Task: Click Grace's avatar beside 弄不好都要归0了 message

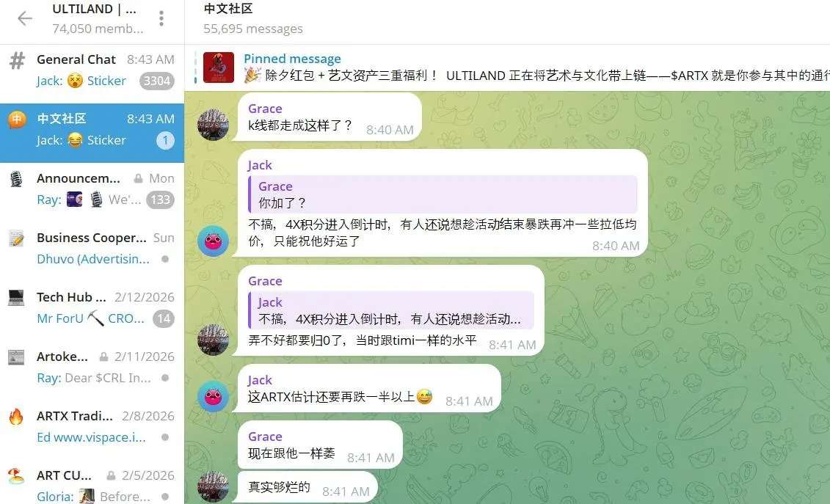Action: click(214, 340)
